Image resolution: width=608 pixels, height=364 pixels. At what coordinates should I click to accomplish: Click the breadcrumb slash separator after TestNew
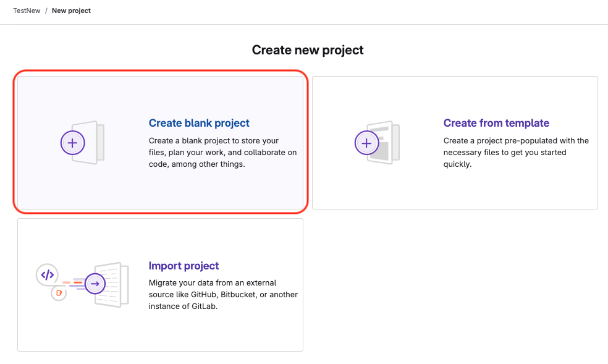[46, 11]
